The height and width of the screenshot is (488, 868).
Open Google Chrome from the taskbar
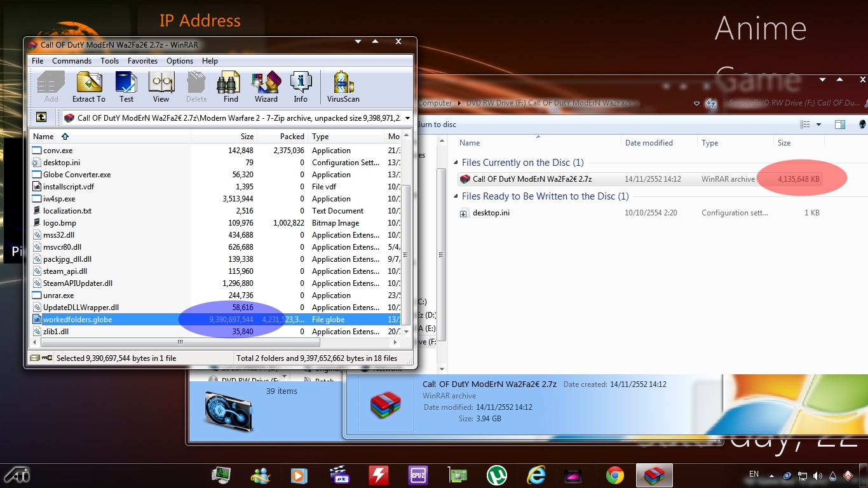click(614, 475)
